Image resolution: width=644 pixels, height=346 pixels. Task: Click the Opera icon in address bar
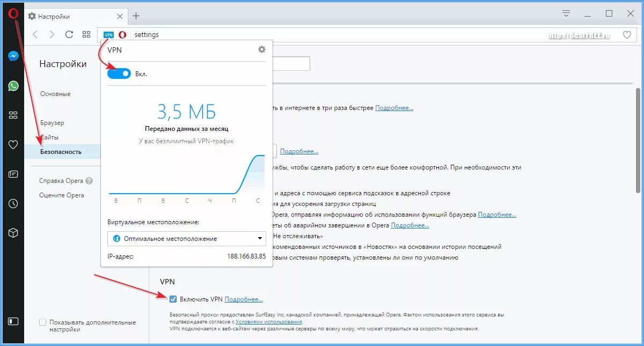(x=122, y=35)
